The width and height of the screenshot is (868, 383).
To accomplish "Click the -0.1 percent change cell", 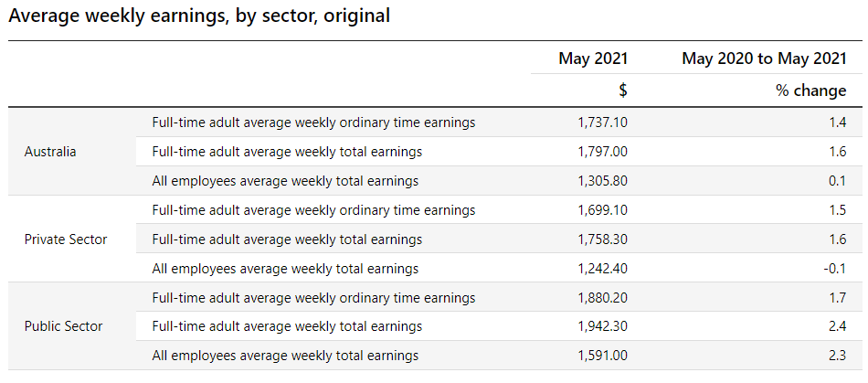I will coord(835,269).
